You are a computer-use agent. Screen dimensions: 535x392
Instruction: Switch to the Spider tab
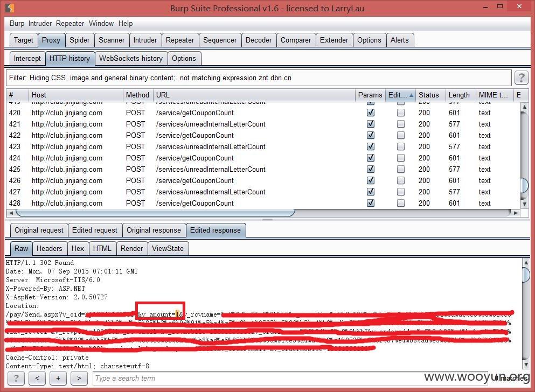tap(80, 40)
